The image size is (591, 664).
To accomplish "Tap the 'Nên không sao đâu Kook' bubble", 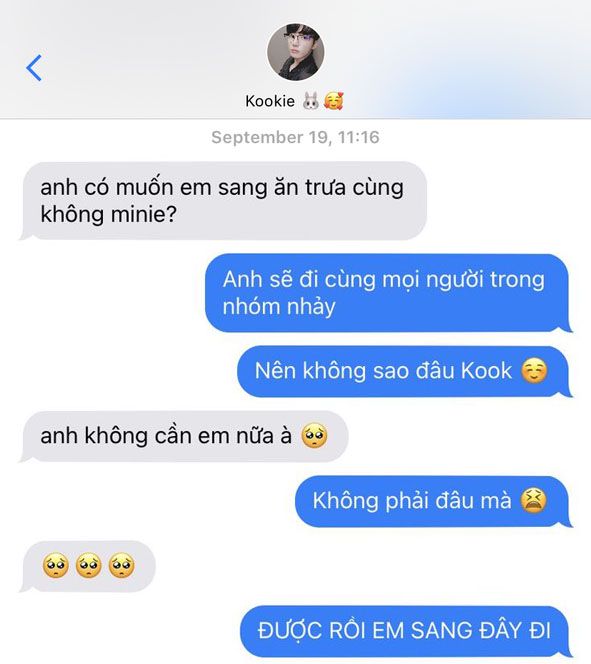I will tap(405, 371).
